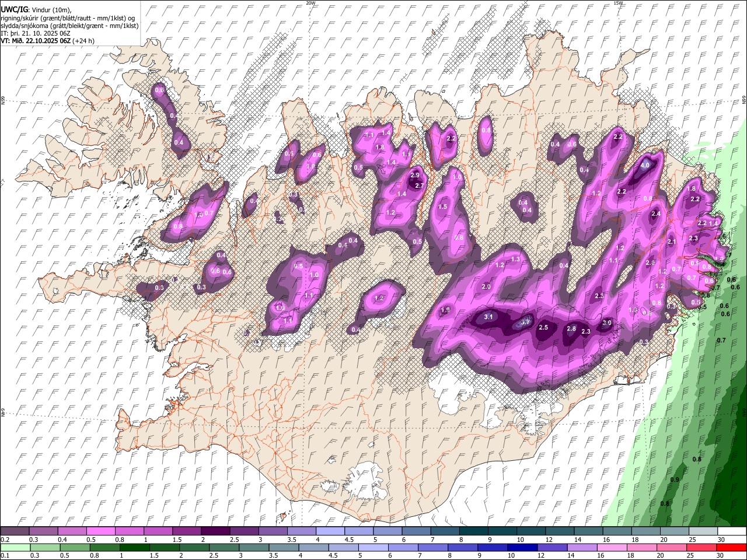The image size is (747, 560).
Task: Click the upper legend swatch between 4 and 4.5
Action: (330, 531)
